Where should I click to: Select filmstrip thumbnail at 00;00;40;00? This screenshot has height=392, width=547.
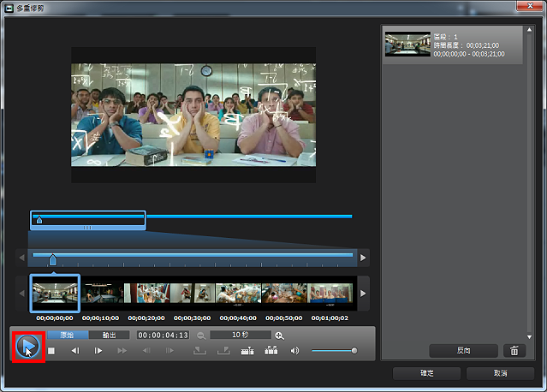pyautogui.click(x=239, y=293)
